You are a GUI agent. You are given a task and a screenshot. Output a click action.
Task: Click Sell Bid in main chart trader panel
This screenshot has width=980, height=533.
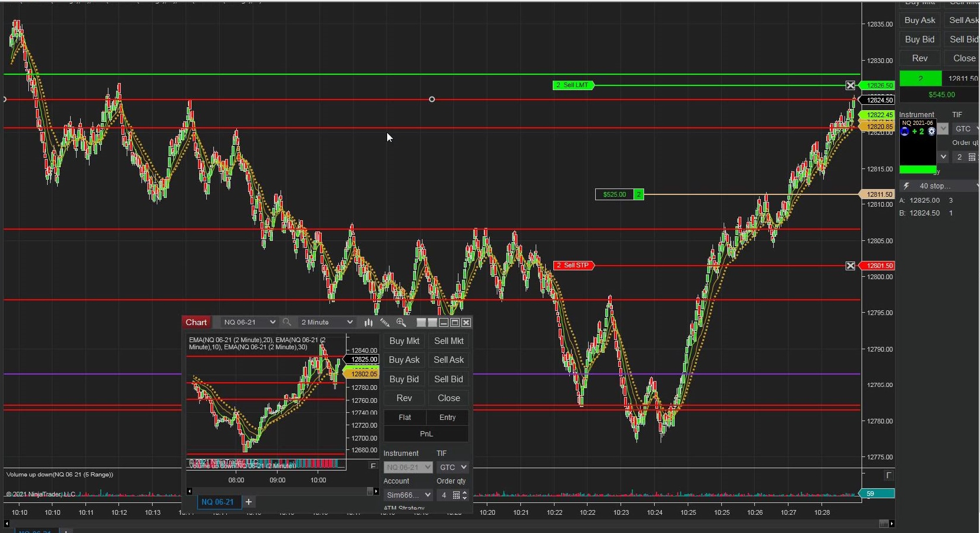tap(963, 39)
